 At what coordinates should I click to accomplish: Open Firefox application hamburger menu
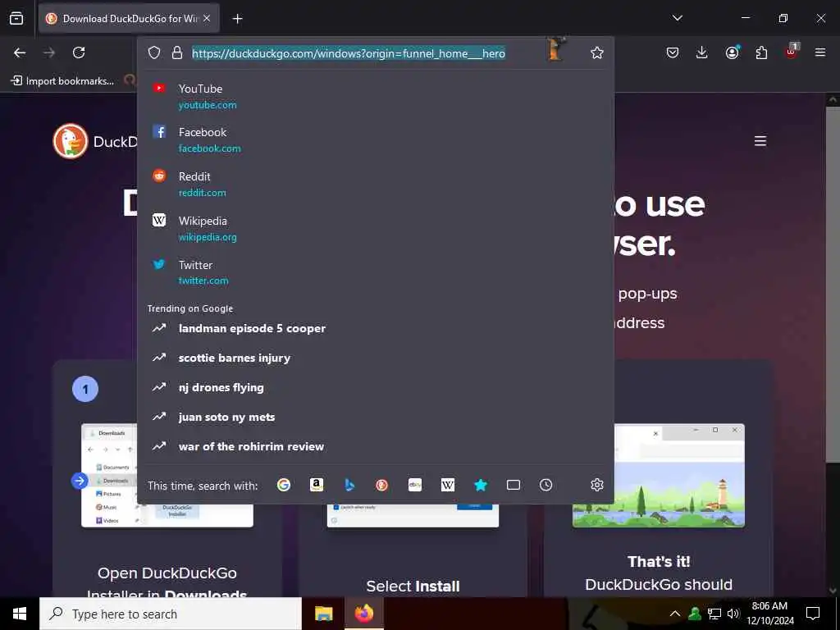(820, 52)
